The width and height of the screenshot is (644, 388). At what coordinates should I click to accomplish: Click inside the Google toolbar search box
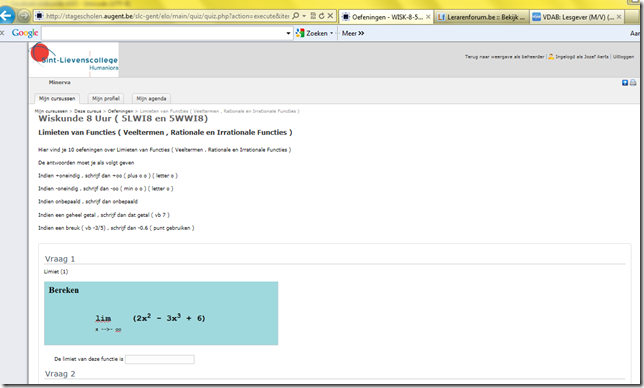(x=163, y=33)
